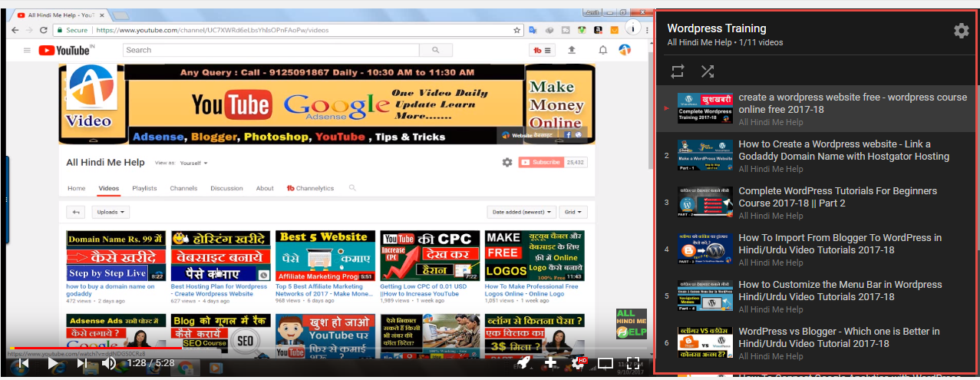The height and width of the screenshot is (380, 980).
Task: Click the 'All Hindi Me Help' channel name heading
Action: point(105,163)
